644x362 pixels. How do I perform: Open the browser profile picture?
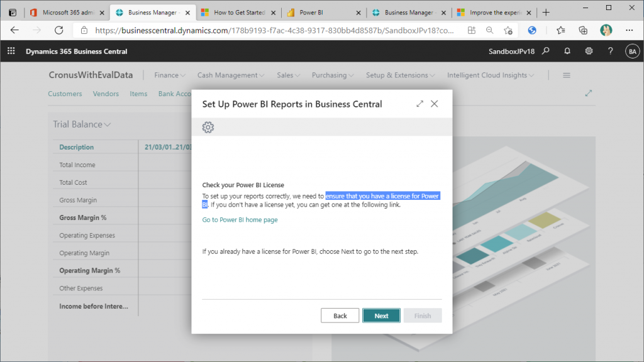click(x=606, y=30)
